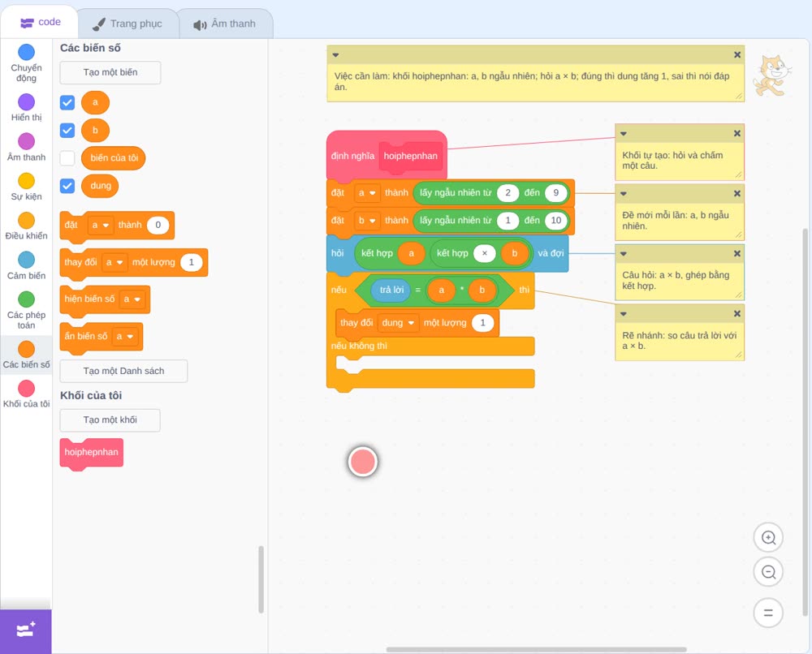Open the Các phép toán category

[x=27, y=311]
